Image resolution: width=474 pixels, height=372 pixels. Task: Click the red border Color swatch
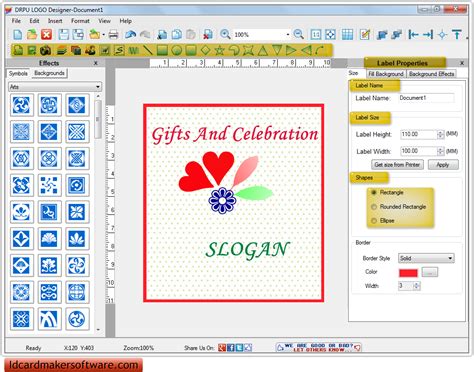click(x=408, y=273)
